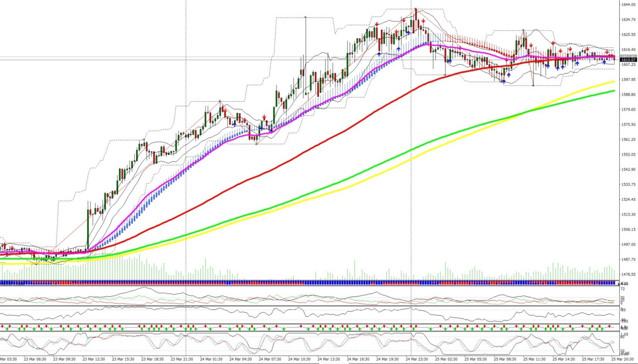The image size is (638, 364).
Task: Click the 25 Mar 08:30 time label
Action: coord(505,359)
